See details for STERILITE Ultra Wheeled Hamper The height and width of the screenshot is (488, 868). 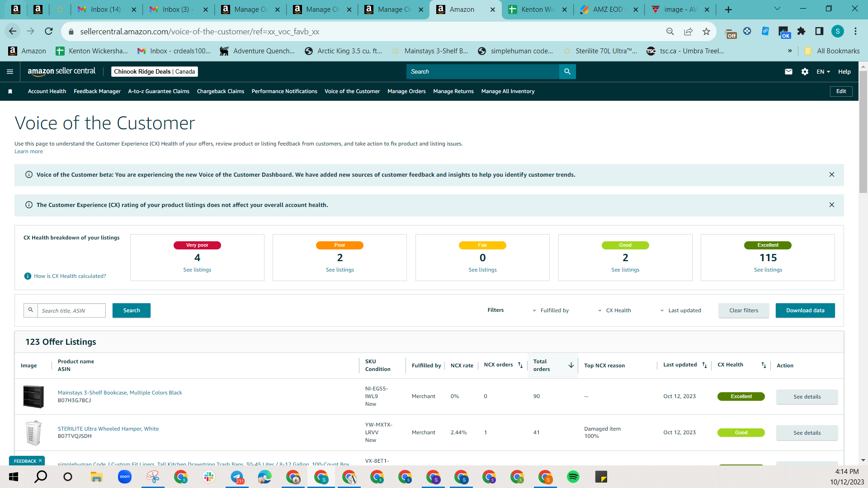(x=807, y=433)
